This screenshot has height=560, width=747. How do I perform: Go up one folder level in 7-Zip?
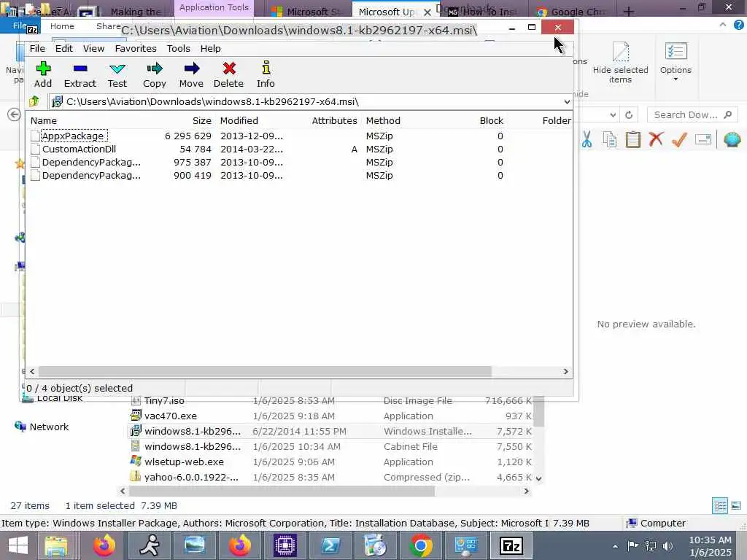pyautogui.click(x=34, y=101)
